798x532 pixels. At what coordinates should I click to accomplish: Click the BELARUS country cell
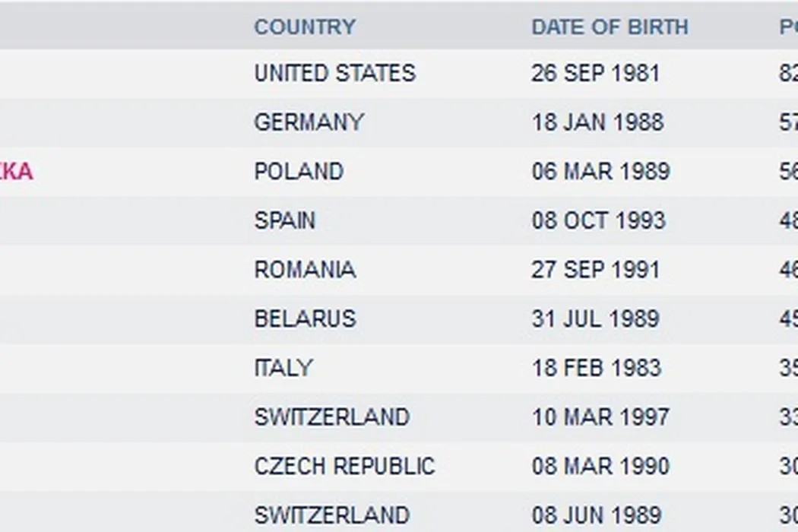(x=305, y=318)
